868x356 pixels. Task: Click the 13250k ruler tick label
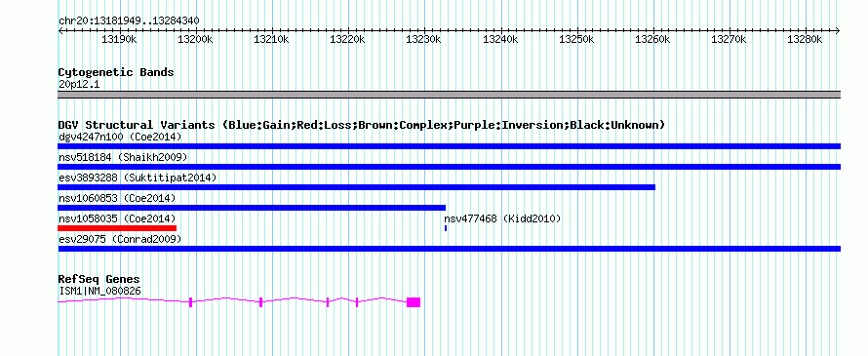tap(577, 40)
